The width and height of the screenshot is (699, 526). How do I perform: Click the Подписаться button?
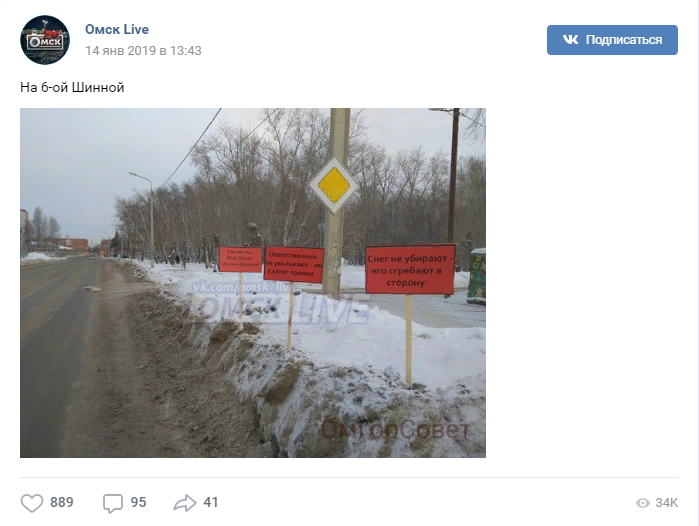coord(612,40)
